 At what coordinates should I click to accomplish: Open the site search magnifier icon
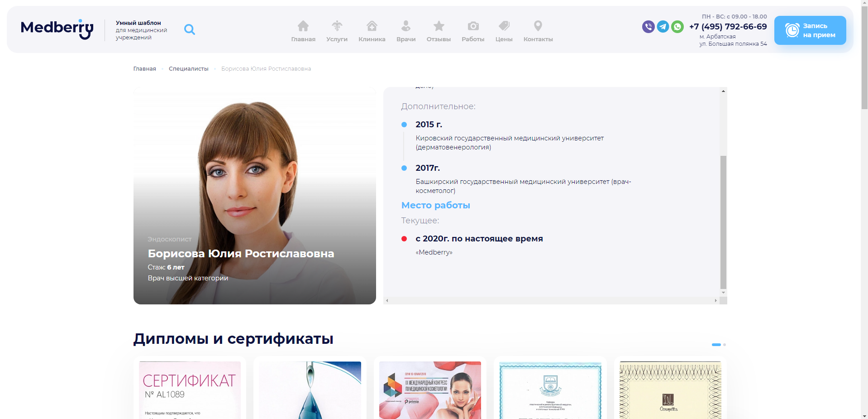[x=190, y=29]
